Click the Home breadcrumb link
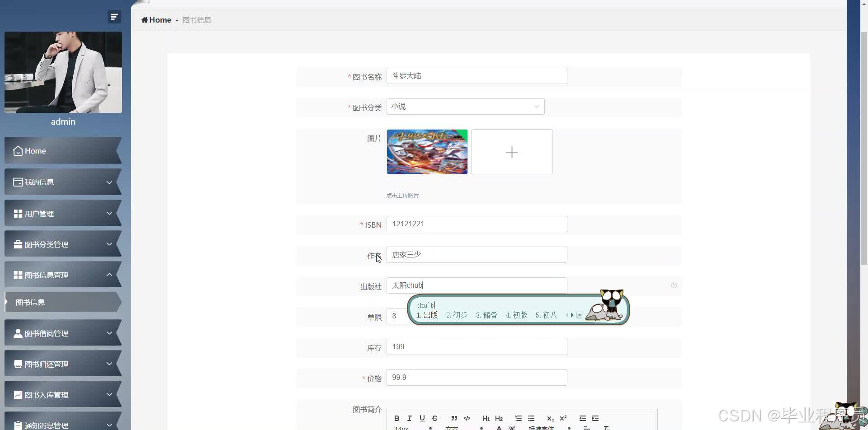Image resolution: width=868 pixels, height=430 pixels. pyautogui.click(x=156, y=20)
